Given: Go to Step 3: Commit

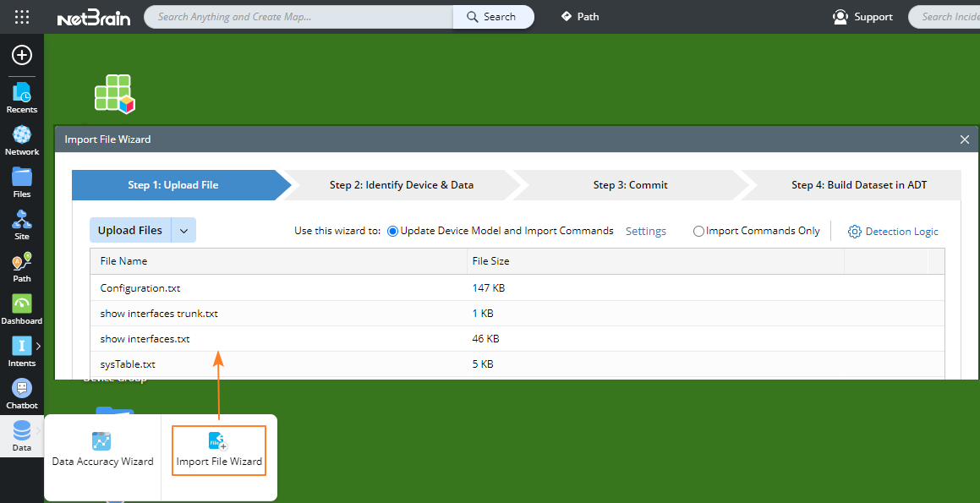Looking at the screenshot, I should tap(630, 185).
